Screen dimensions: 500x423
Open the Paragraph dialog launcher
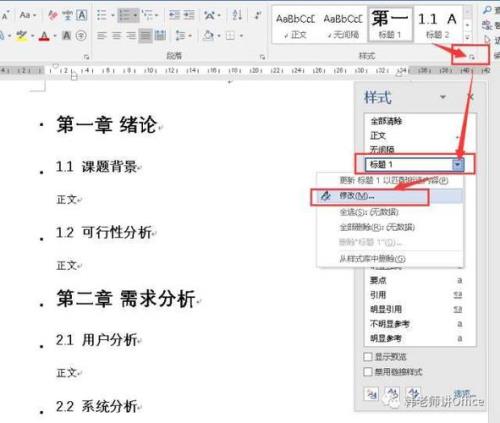(262, 57)
